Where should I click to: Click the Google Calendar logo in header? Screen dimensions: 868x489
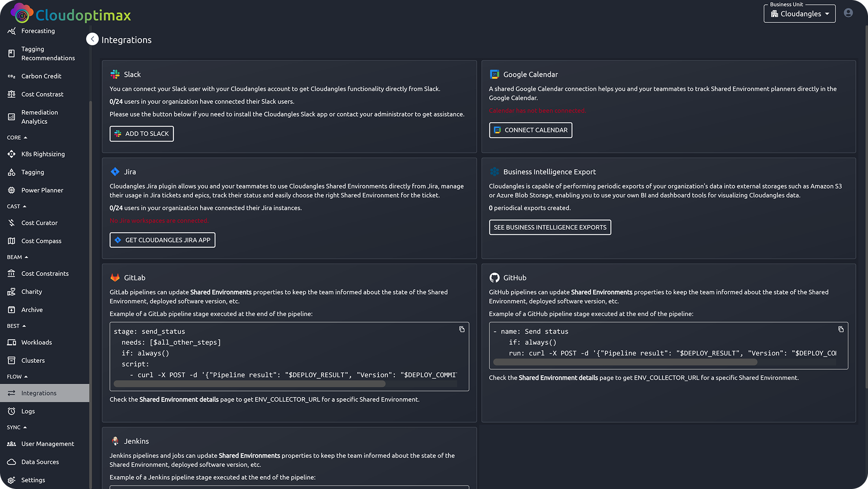494,74
